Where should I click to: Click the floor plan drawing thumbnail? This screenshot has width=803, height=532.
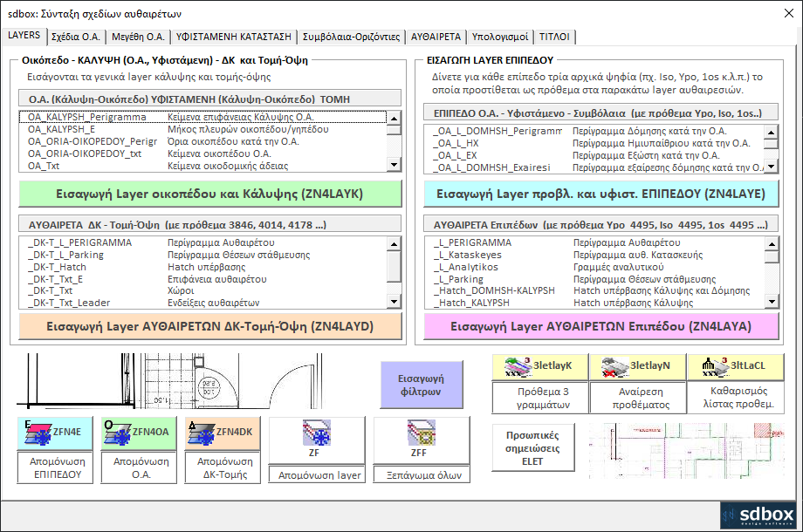pos(170,381)
